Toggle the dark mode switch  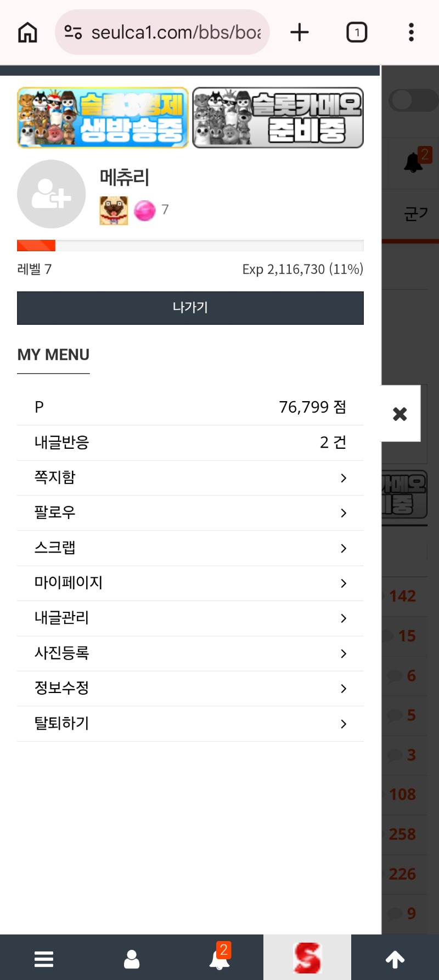412,100
